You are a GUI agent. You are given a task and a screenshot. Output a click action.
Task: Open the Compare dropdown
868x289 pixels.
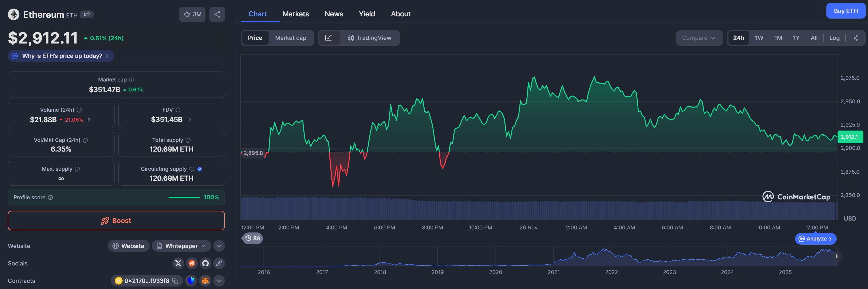(x=699, y=38)
